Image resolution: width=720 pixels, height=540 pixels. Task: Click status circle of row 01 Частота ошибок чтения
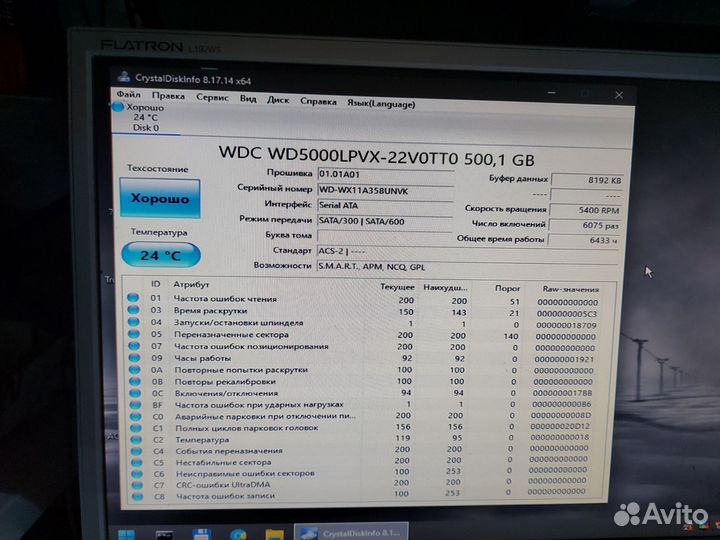(x=133, y=298)
